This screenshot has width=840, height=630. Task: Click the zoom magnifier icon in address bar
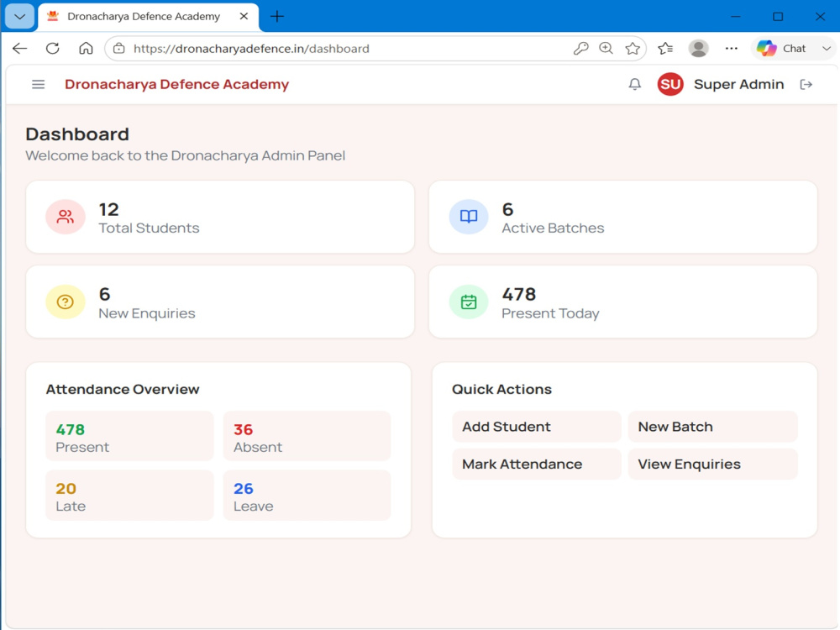point(606,49)
